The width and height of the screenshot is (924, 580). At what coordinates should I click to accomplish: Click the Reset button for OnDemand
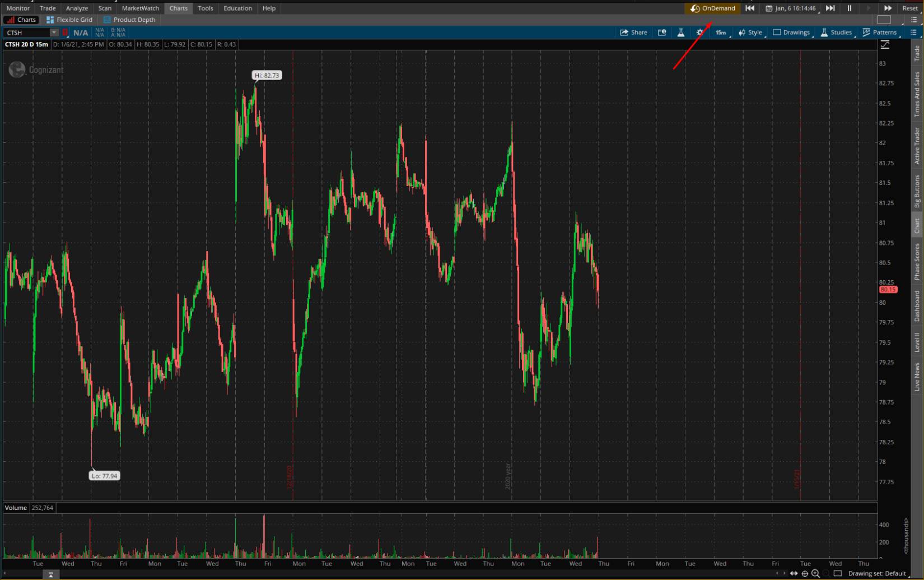[910, 8]
